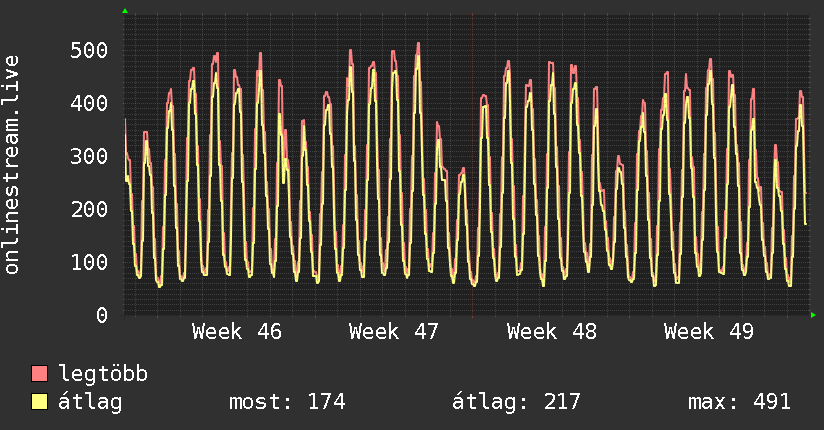The height and width of the screenshot is (430, 824).
Task: Click the 'most: 174' value
Action: [x=287, y=402]
